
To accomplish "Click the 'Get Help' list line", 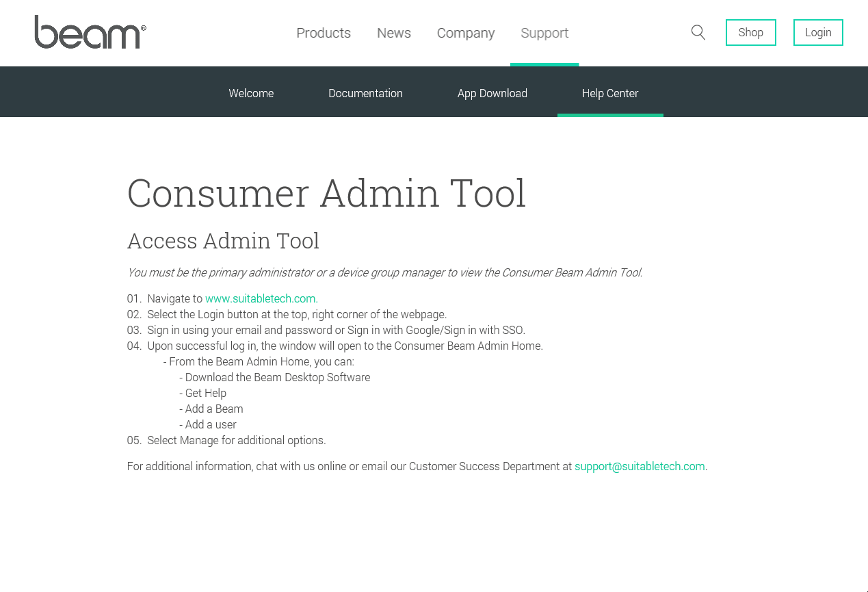I will (202, 393).
